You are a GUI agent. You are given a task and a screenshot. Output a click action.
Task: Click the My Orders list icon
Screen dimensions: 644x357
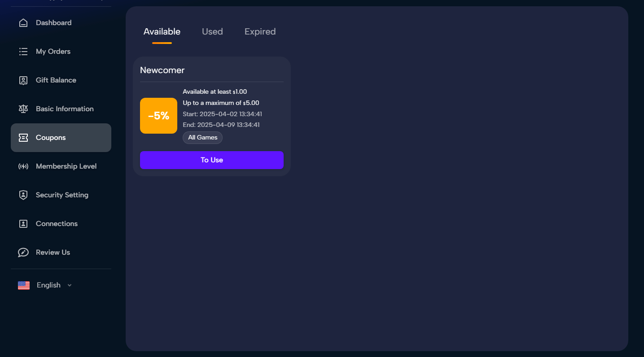click(23, 52)
